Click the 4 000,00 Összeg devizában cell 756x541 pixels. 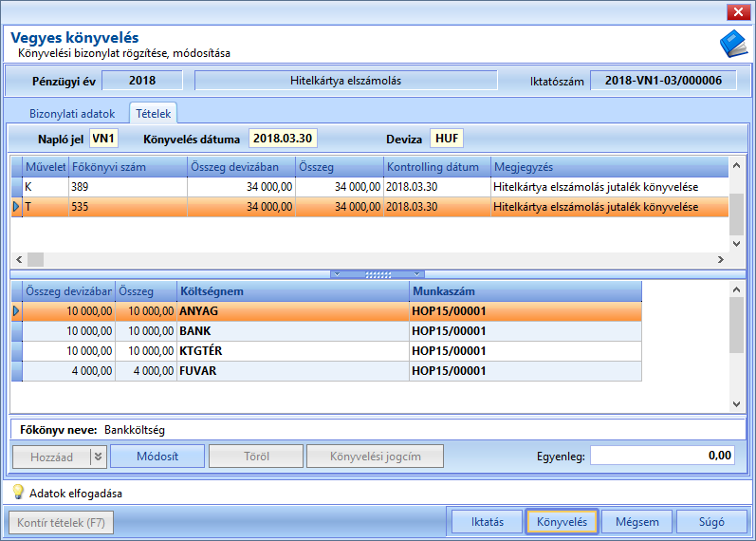(x=69, y=371)
